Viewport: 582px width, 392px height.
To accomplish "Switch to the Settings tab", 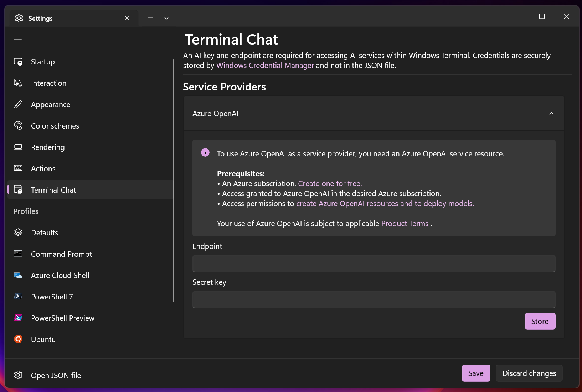I will (x=40, y=18).
